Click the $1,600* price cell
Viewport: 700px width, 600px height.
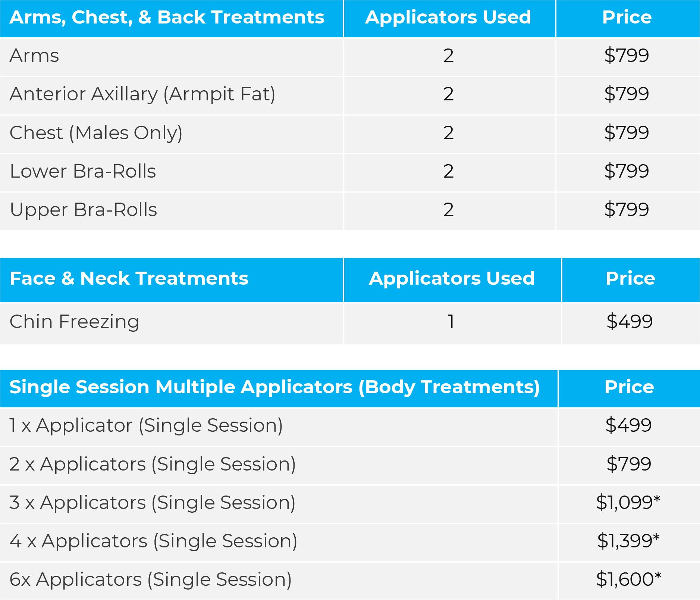point(629,579)
